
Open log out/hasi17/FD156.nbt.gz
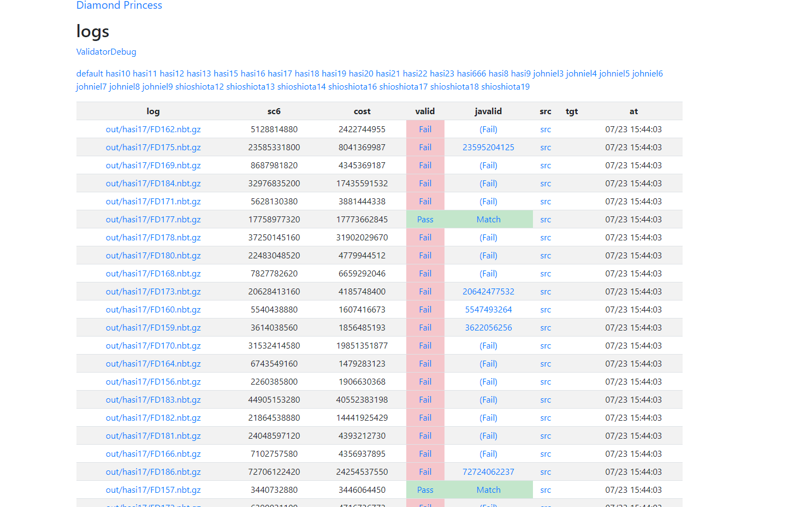153,382
